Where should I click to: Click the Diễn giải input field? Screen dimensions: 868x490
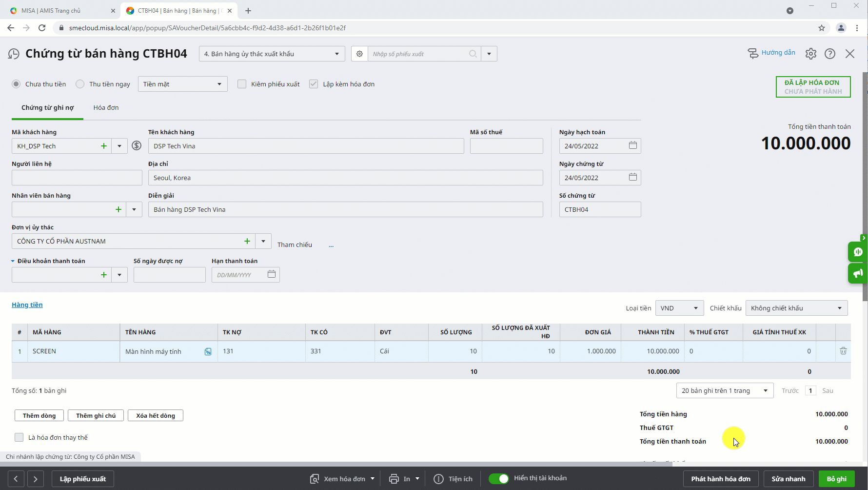click(345, 209)
